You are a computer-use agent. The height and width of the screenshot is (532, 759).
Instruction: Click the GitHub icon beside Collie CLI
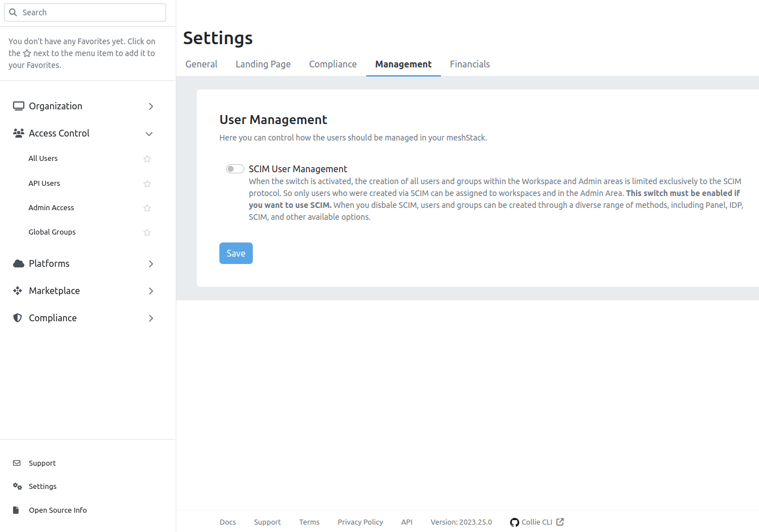click(x=515, y=522)
